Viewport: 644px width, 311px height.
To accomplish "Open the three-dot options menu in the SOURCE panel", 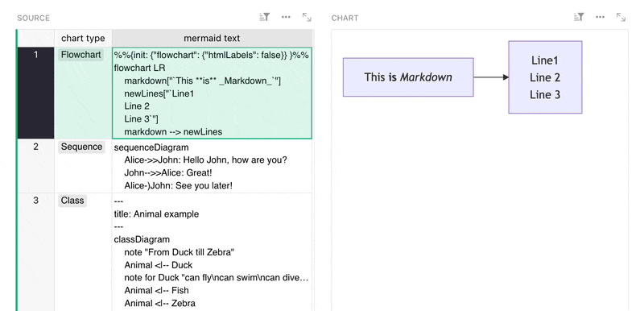I will click(x=287, y=17).
